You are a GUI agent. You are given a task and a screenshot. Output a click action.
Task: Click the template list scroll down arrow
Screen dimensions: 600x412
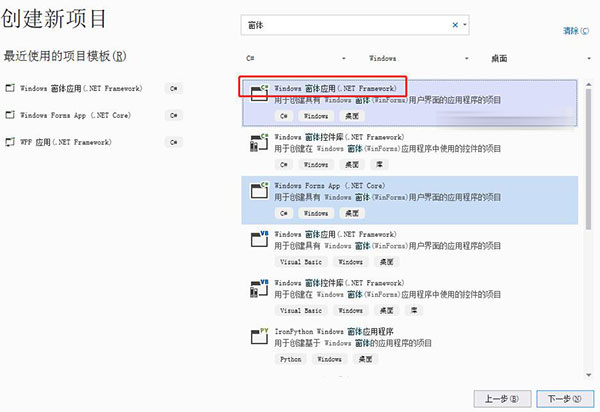(x=589, y=375)
